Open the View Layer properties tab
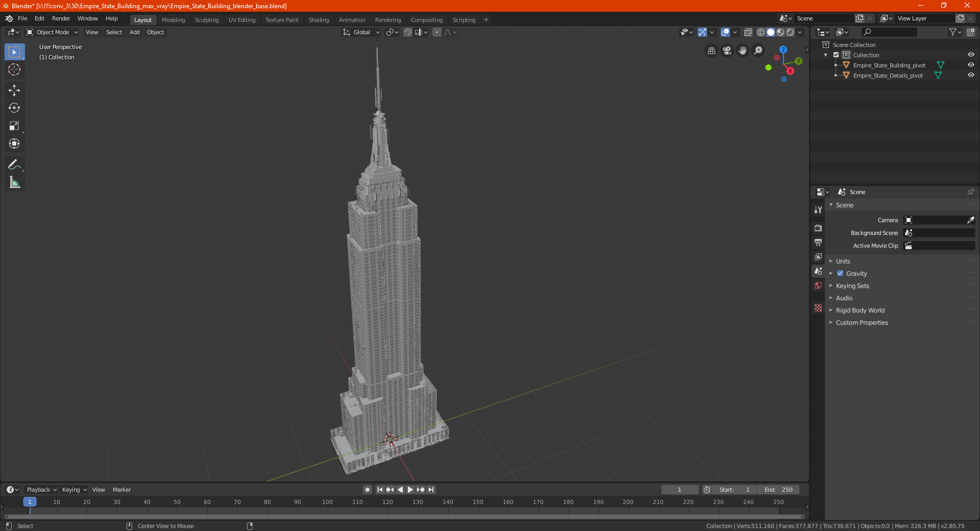This screenshot has width=980, height=531. [818, 256]
